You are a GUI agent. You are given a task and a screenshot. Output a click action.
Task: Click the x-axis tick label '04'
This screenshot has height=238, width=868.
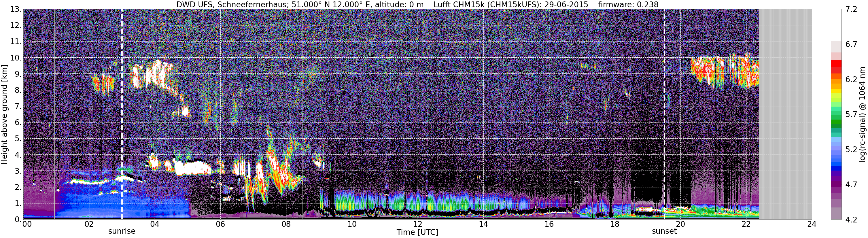tap(154, 225)
